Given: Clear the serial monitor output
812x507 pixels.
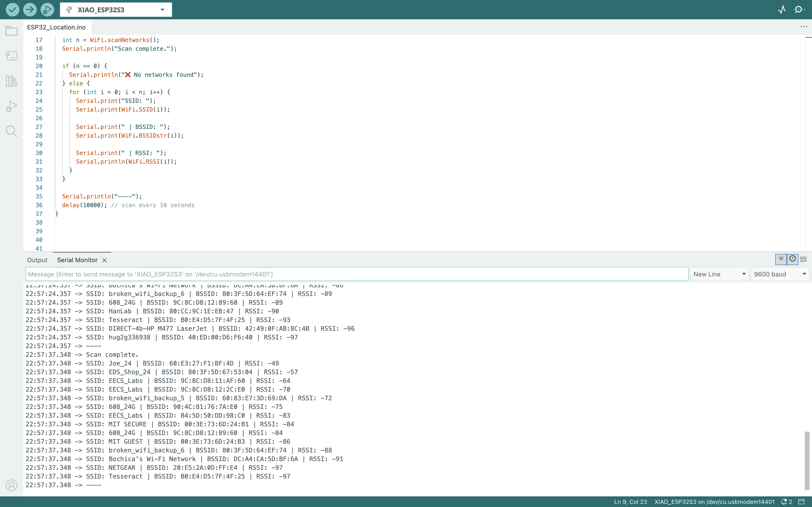Looking at the screenshot, I should coord(803,259).
